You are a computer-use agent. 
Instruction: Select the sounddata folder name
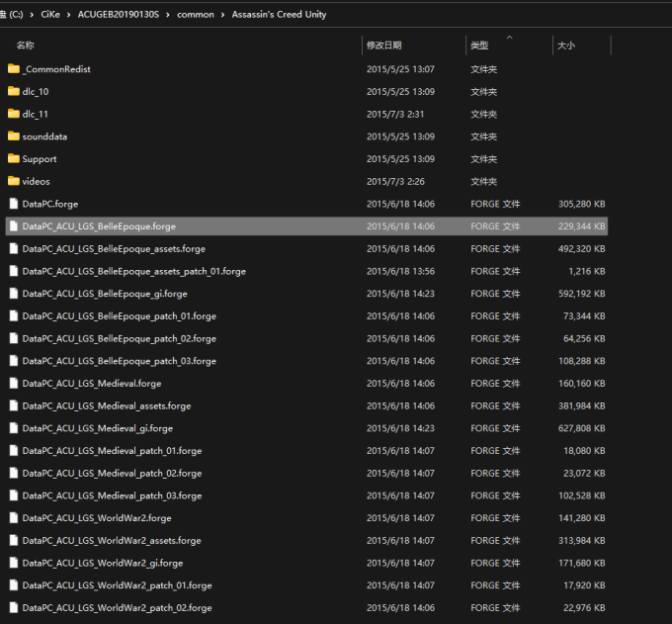[x=44, y=136]
